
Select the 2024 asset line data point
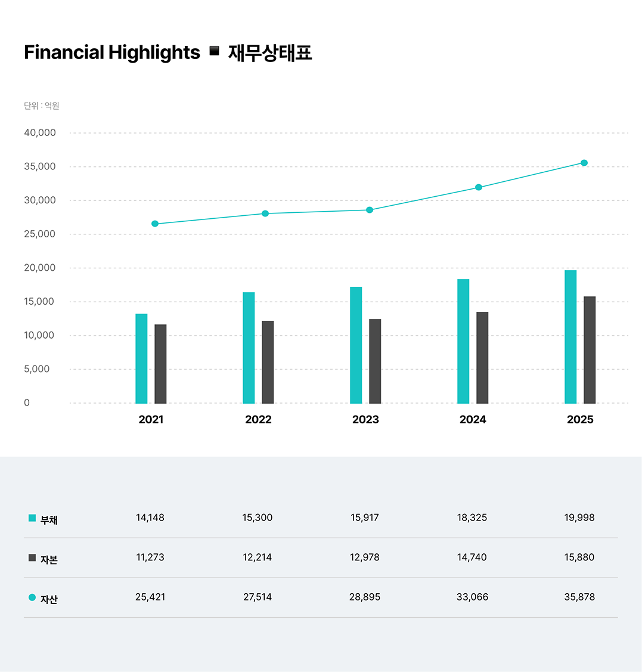pyautogui.click(x=479, y=187)
